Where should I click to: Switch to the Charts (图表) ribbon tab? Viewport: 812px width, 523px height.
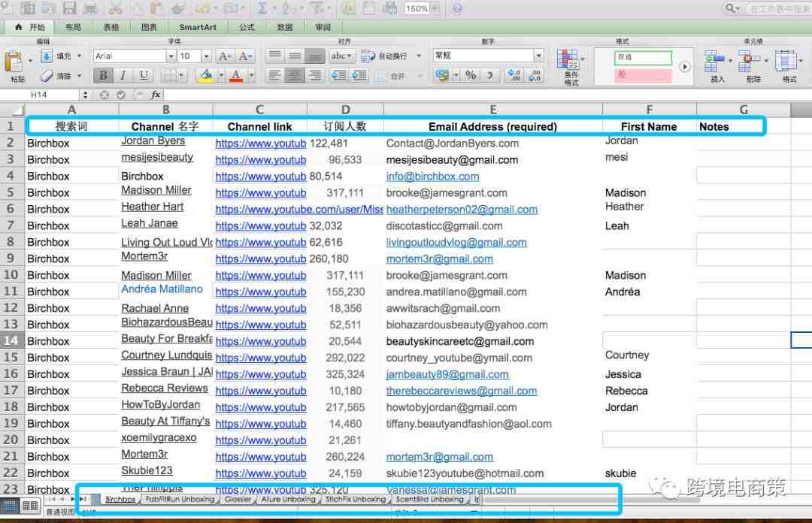tap(149, 27)
